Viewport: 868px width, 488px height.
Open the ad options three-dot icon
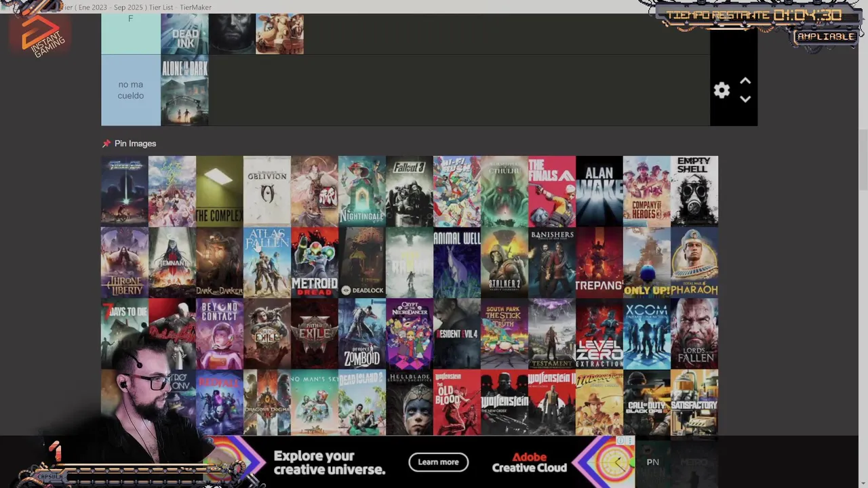click(630, 441)
